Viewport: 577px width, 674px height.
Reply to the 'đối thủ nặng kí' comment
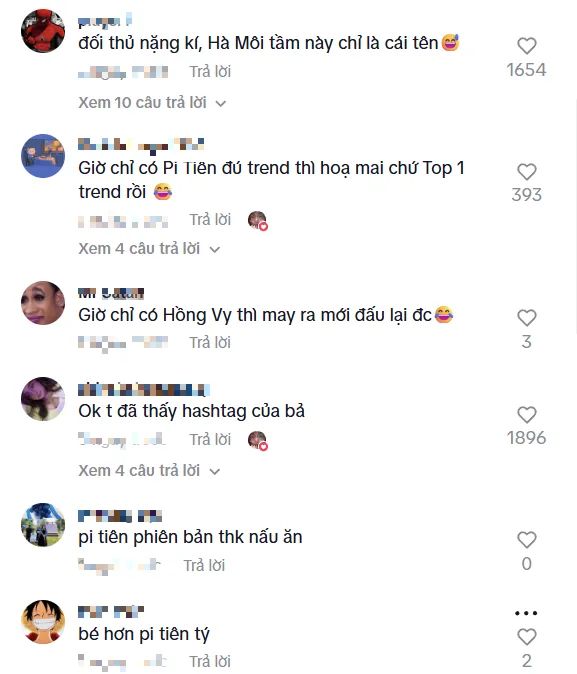210,71
